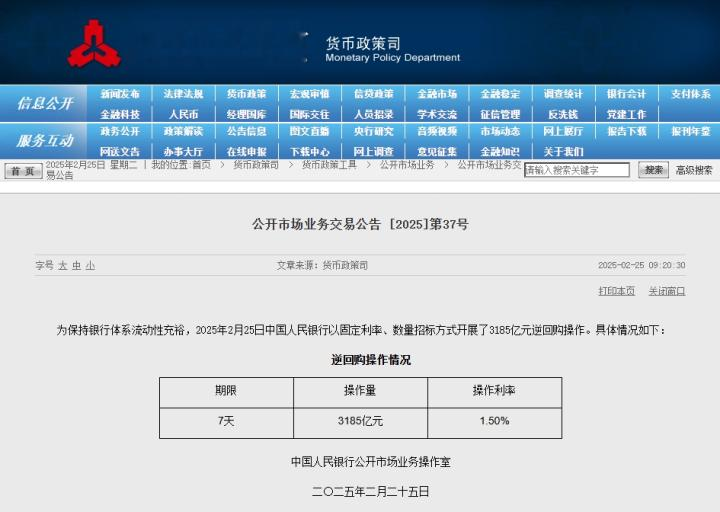
Task: Click the 搜索 search button
Action: click(x=653, y=170)
